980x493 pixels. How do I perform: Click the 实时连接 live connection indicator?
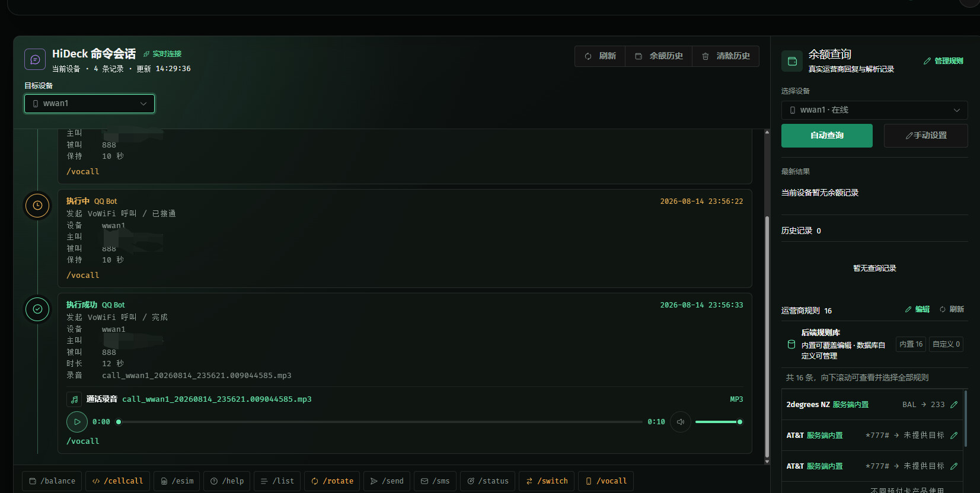[x=162, y=54]
